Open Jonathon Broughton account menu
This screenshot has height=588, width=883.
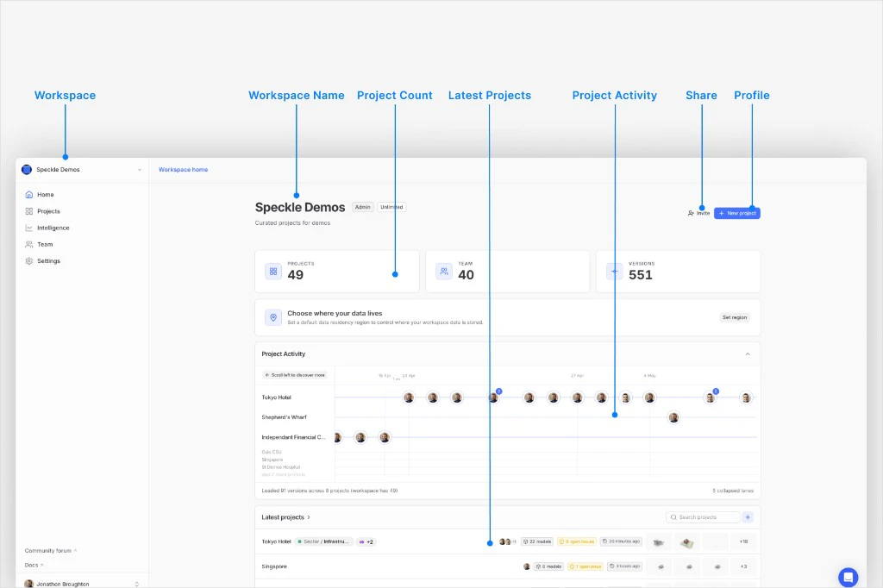[82, 584]
